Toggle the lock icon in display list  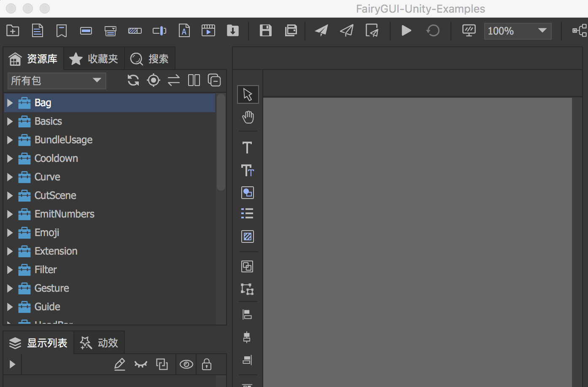(207, 364)
